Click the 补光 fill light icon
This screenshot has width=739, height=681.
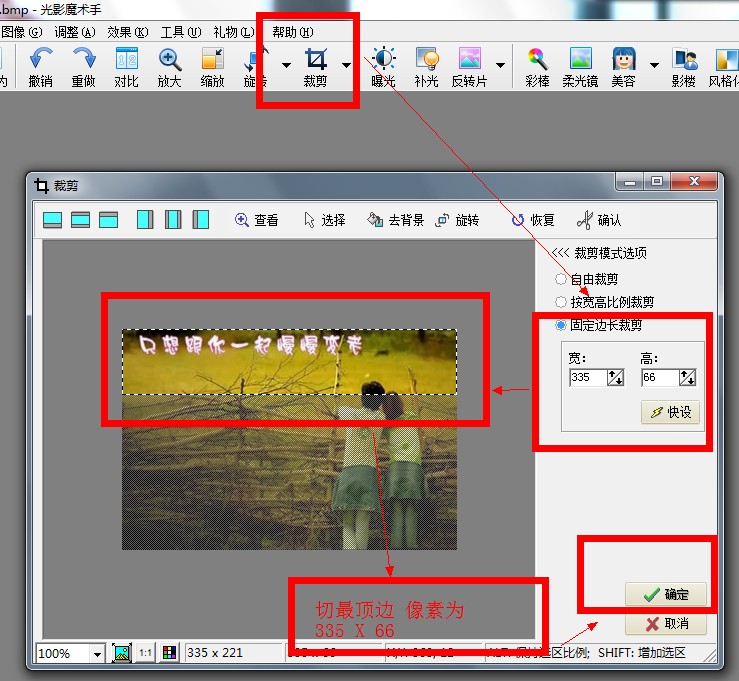click(x=426, y=60)
